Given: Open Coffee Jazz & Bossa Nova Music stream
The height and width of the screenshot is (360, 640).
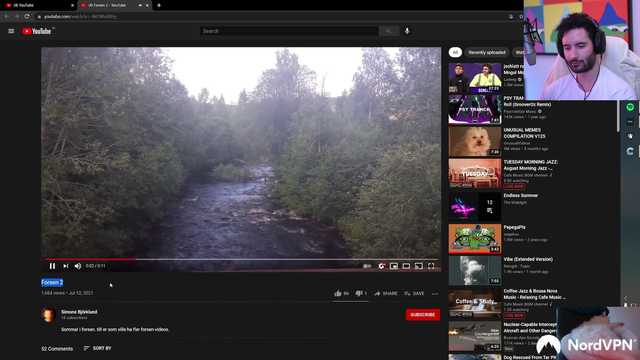Looking at the screenshot, I should 534,294.
